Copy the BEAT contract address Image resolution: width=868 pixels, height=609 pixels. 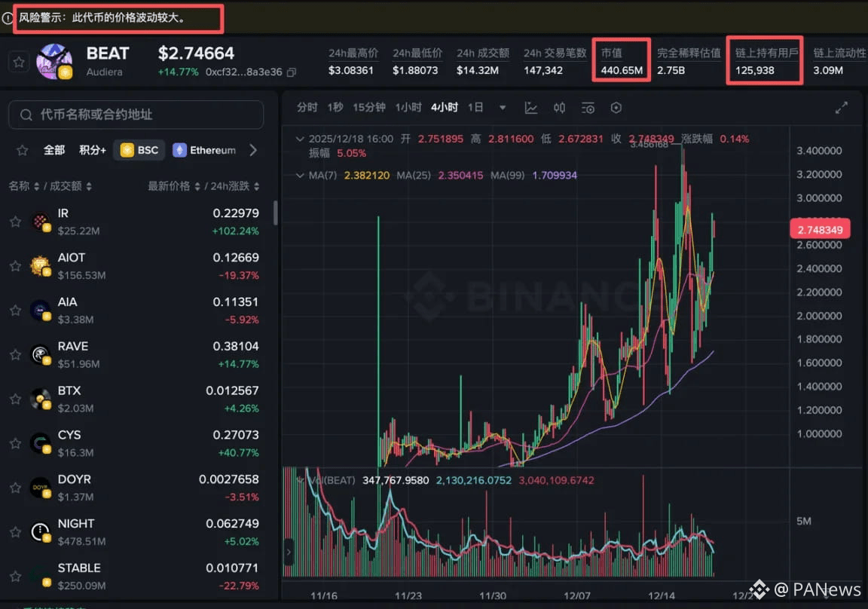[x=292, y=72]
